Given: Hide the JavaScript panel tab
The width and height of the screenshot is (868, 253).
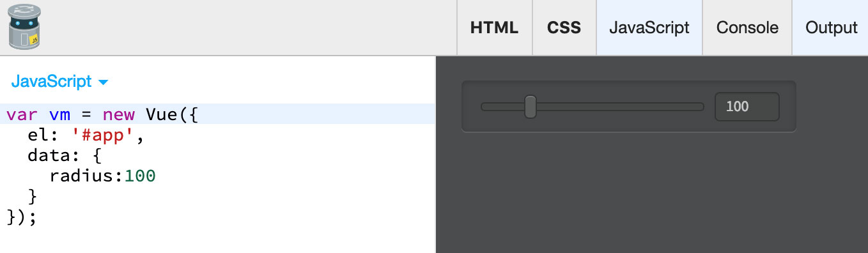Looking at the screenshot, I should tap(649, 27).
